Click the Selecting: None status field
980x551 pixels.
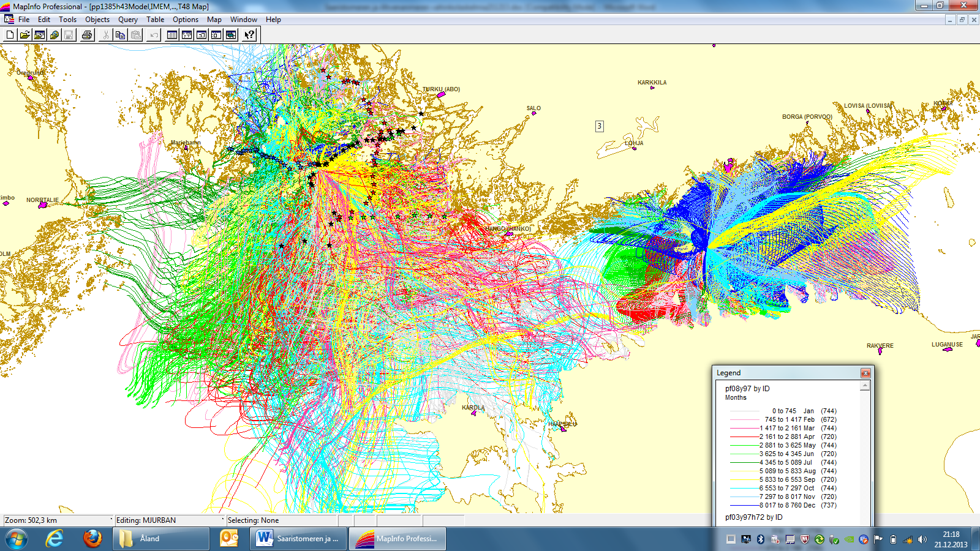coord(281,520)
